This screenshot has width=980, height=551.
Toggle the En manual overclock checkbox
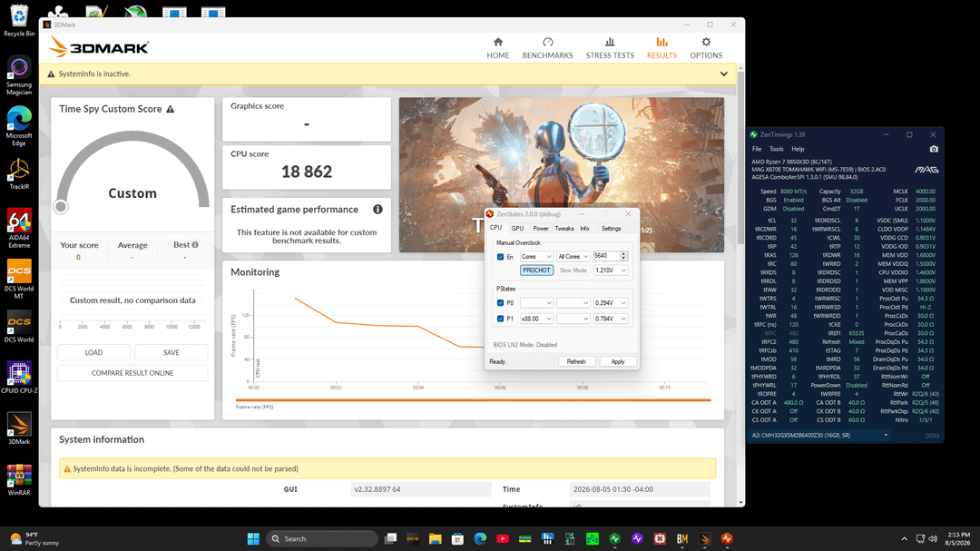point(500,256)
